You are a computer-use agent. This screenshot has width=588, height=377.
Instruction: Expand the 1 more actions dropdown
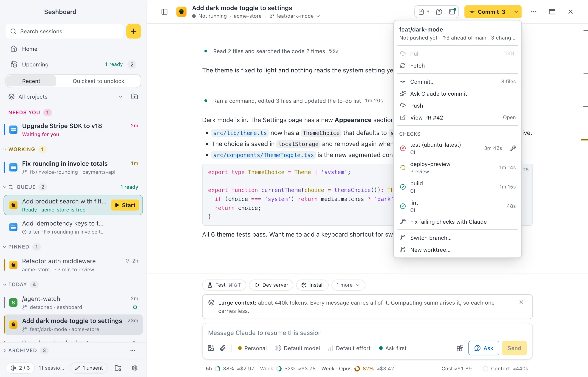pos(348,285)
